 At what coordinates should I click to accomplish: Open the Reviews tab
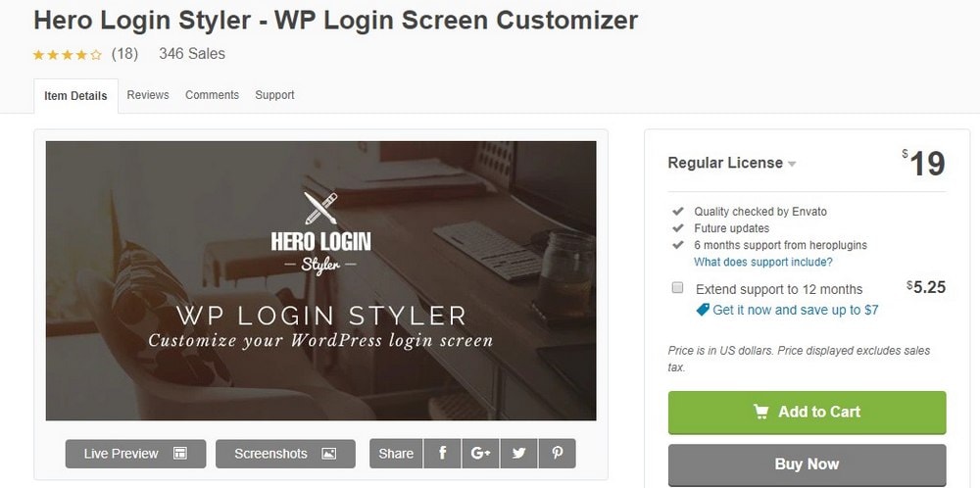pos(148,95)
